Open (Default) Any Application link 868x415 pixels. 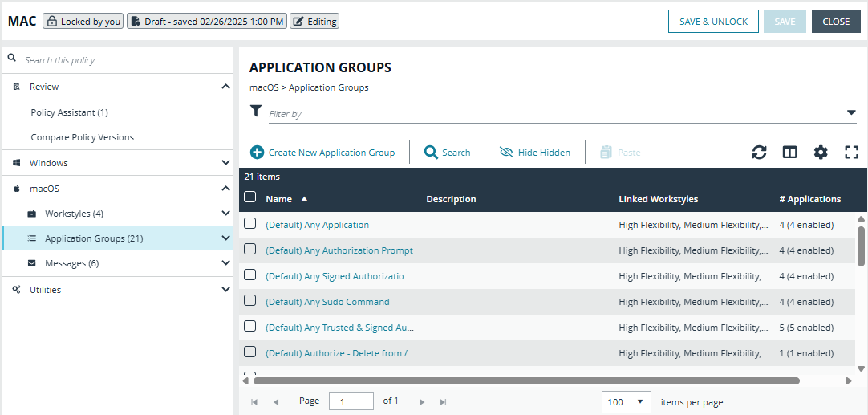pos(317,225)
